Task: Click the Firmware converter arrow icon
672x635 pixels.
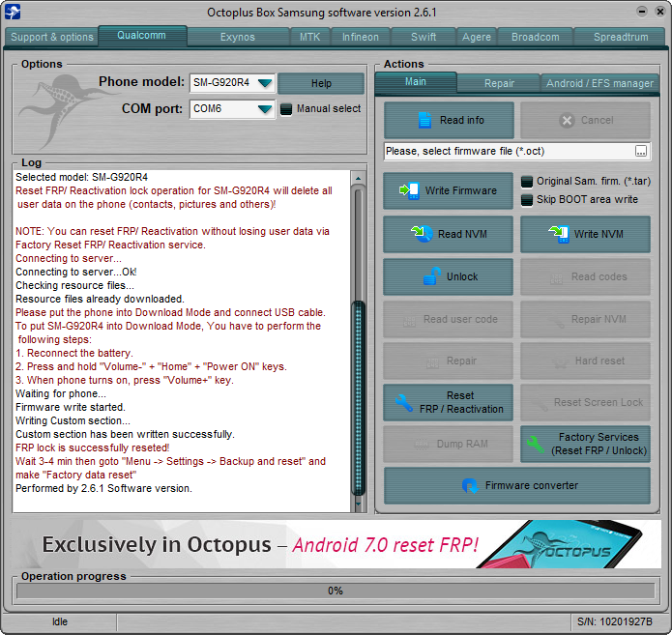Action: coord(470,486)
